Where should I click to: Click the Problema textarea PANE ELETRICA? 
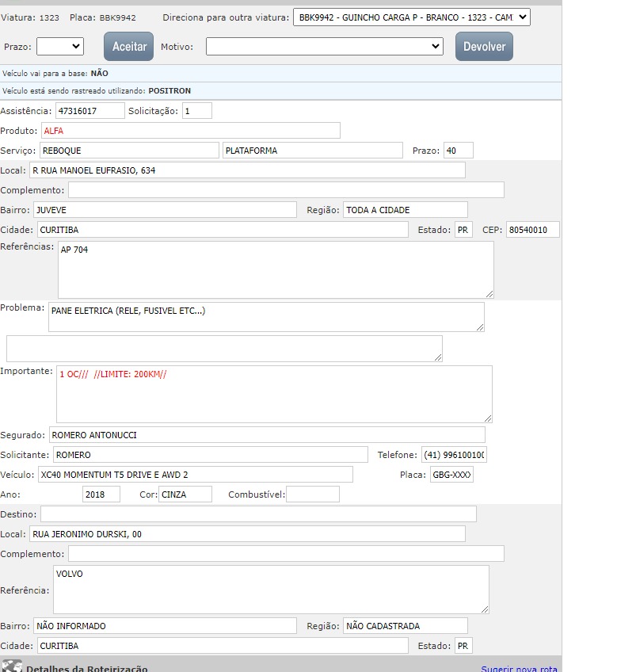(266, 317)
